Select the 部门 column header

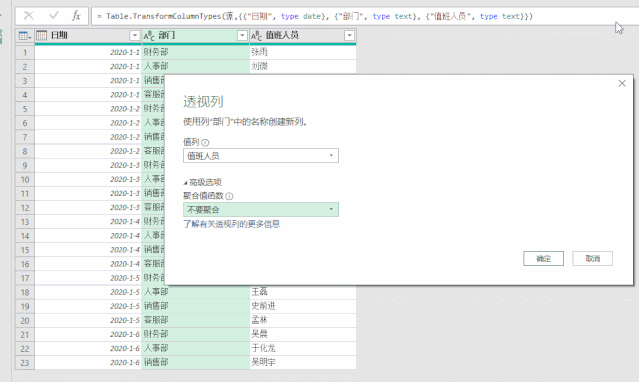point(196,35)
